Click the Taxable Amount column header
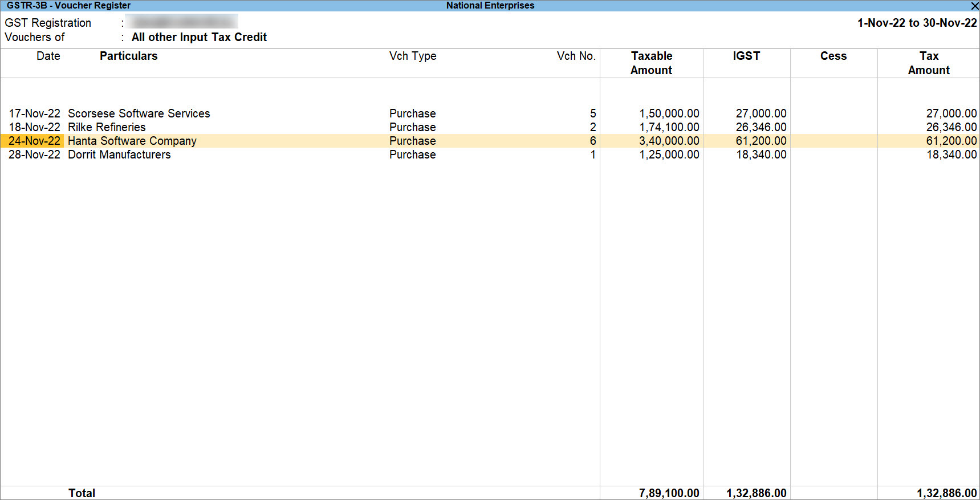Image resolution: width=980 pixels, height=500 pixels. pyautogui.click(x=652, y=63)
